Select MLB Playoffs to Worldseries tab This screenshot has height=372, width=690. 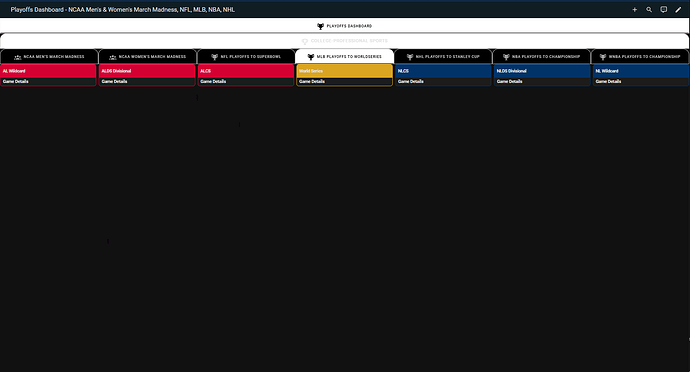[345, 56]
